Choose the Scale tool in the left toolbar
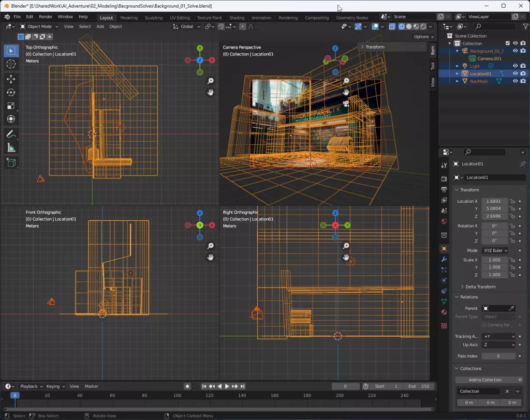Screen dimensions: 530x420 11,106
